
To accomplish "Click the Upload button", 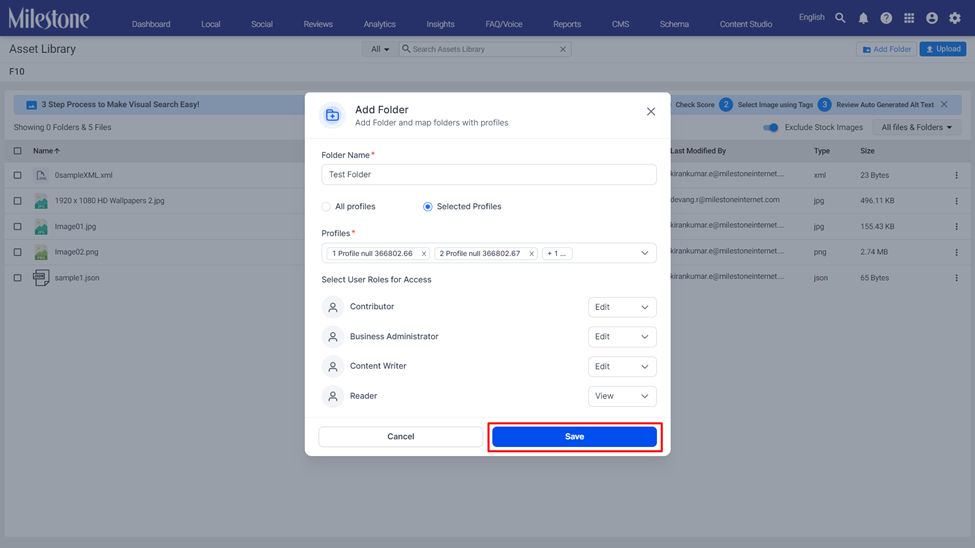I will point(943,49).
